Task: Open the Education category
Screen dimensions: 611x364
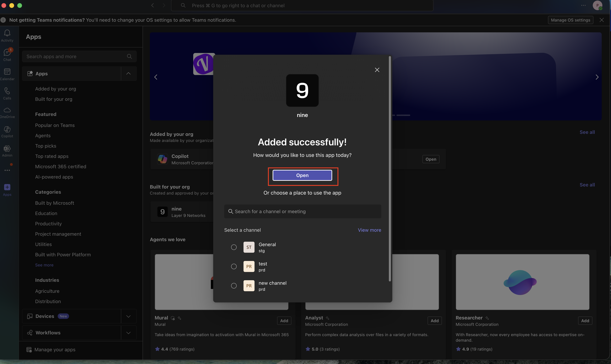Action: pyautogui.click(x=46, y=213)
